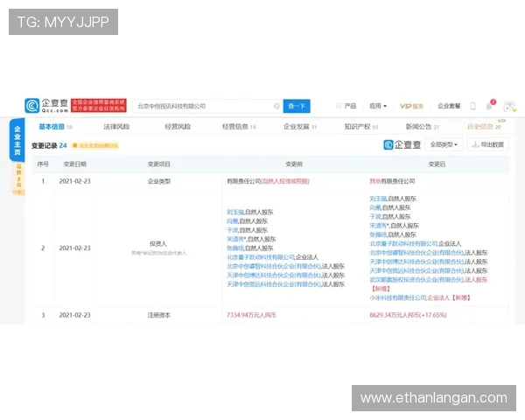This screenshot has width=525, height=420.
Task: Open 于波 shareholder link in 变更前 column
Action: tap(233, 230)
